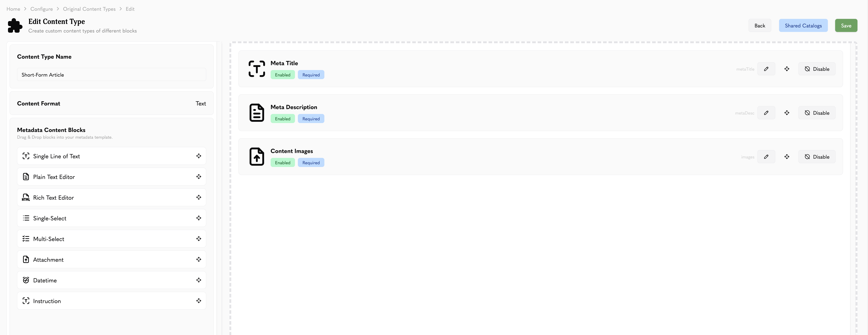Click the Enabled badge on Content Images
The width and height of the screenshot is (868, 335).
tap(283, 162)
